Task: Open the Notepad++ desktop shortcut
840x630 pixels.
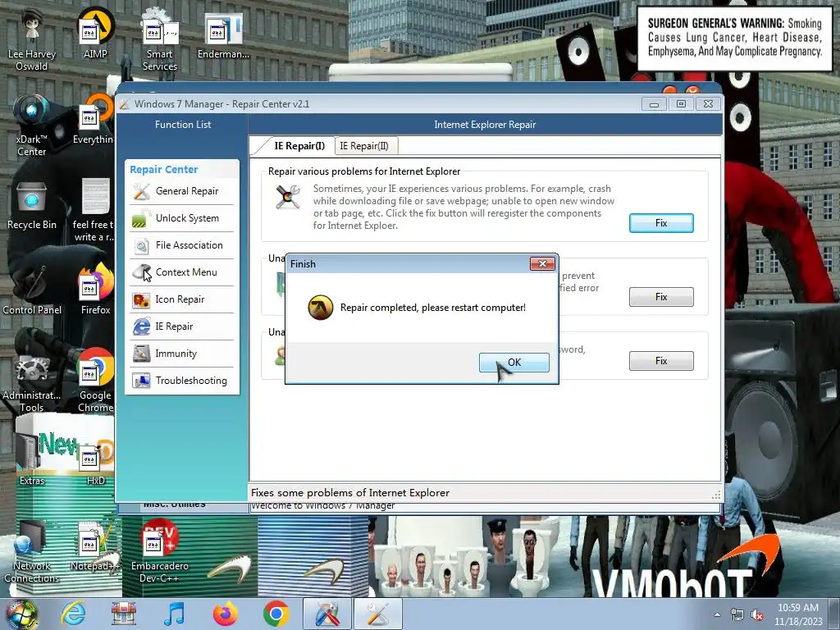Action: click(x=95, y=546)
